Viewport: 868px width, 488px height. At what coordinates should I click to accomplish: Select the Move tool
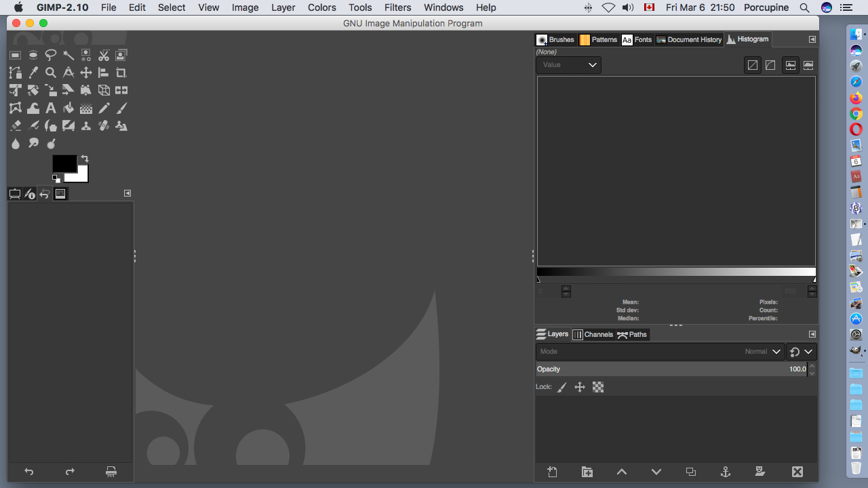coord(86,73)
